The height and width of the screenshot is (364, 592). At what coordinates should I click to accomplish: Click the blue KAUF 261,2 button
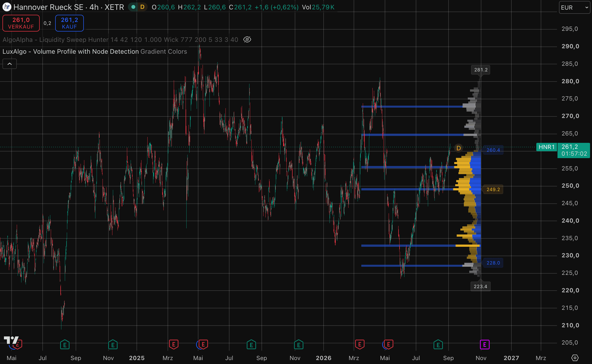point(70,23)
